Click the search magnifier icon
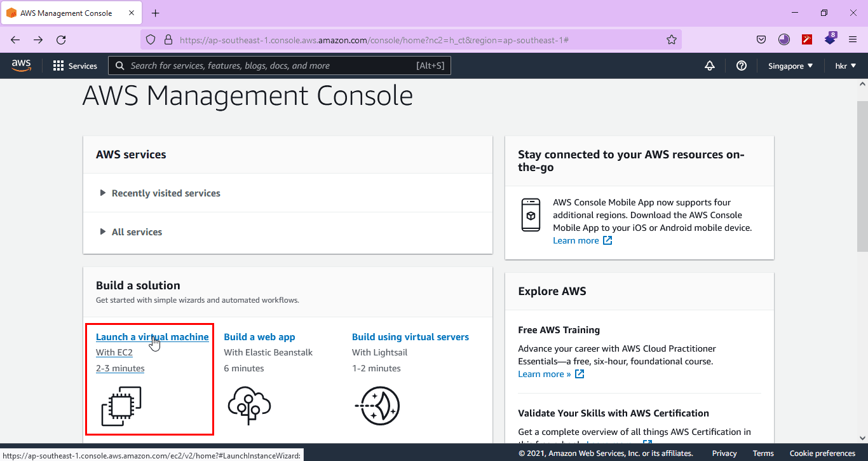The height and width of the screenshot is (461, 868). 119,65
